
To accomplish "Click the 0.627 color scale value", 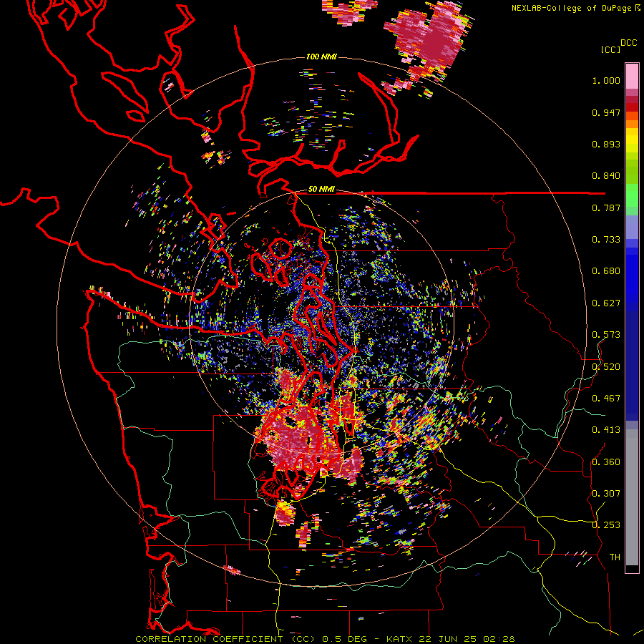I will [606, 303].
